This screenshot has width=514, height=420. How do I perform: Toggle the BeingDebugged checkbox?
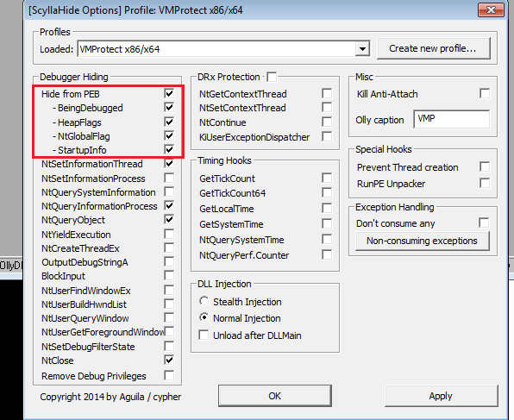[169, 108]
